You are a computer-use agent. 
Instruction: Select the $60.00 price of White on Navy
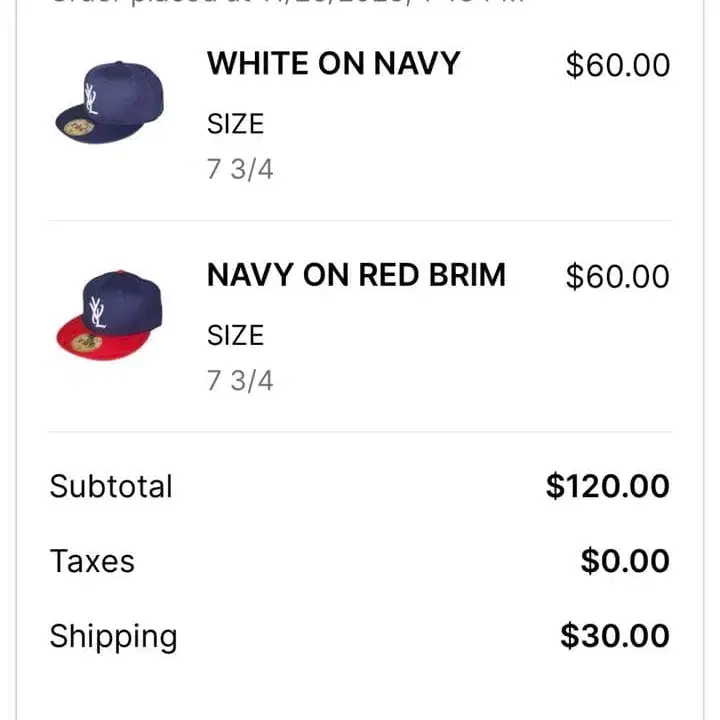(618, 65)
